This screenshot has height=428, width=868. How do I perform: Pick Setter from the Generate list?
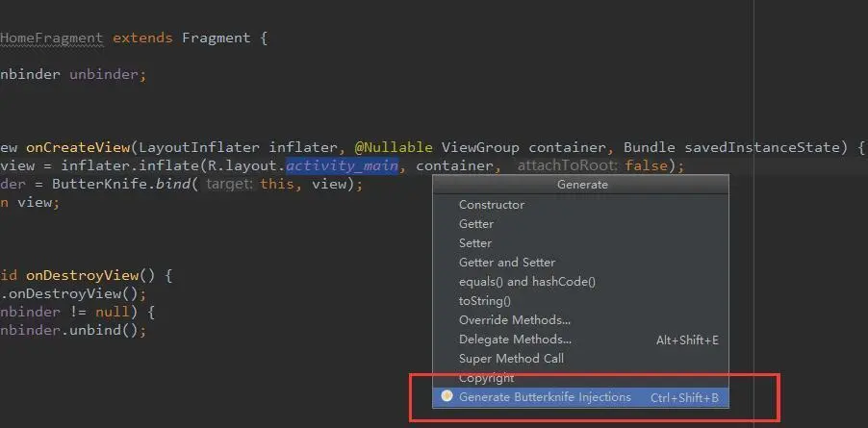point(580,243)
